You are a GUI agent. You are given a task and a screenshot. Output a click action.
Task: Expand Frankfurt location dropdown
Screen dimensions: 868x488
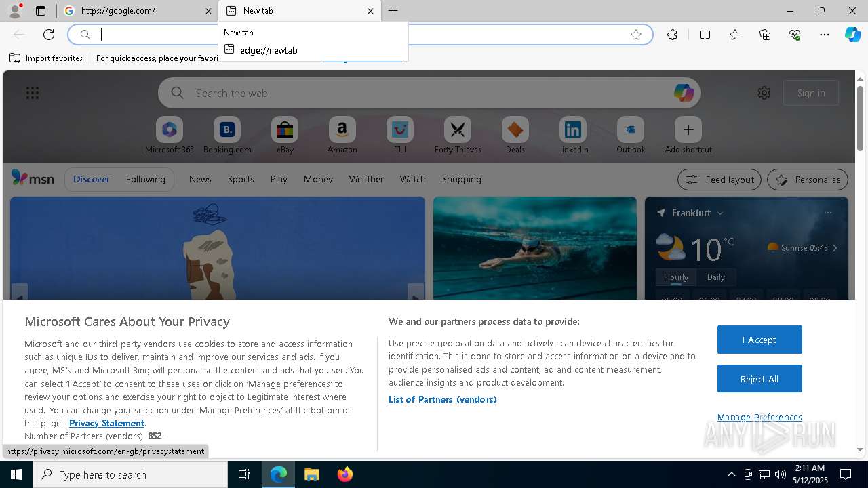pyautogui.click(x=720, y=213)
